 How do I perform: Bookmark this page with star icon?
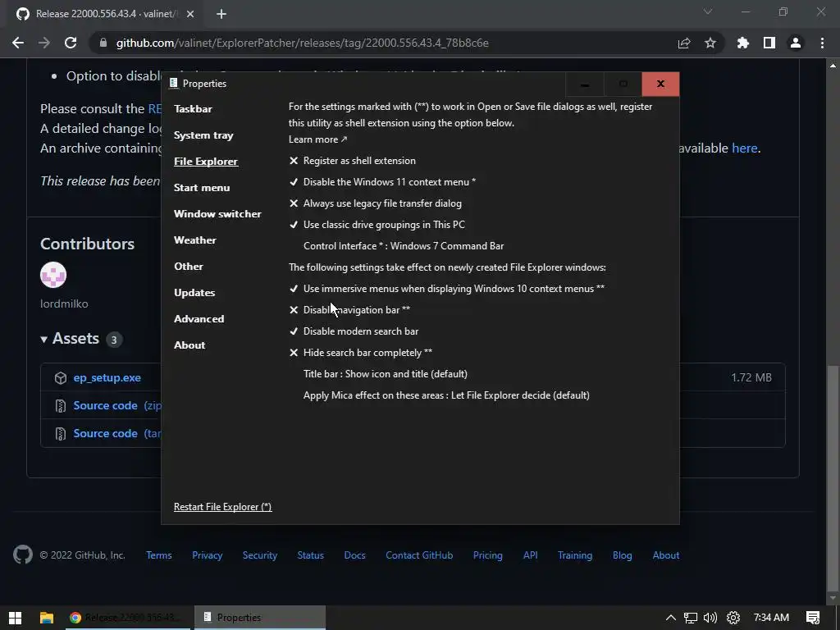tap(710, 43)
